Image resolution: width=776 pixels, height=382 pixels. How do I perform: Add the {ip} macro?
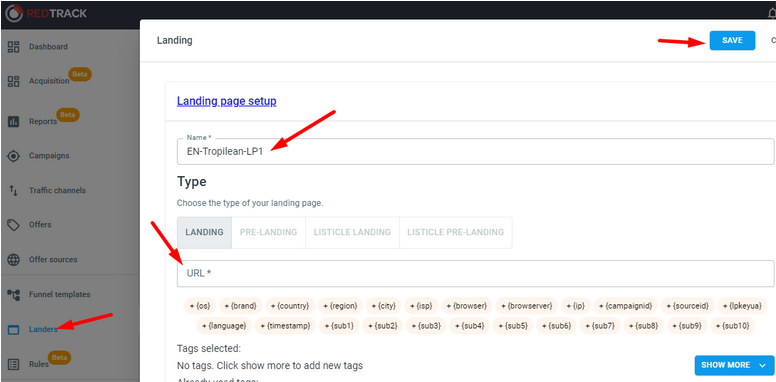[576, 306]
